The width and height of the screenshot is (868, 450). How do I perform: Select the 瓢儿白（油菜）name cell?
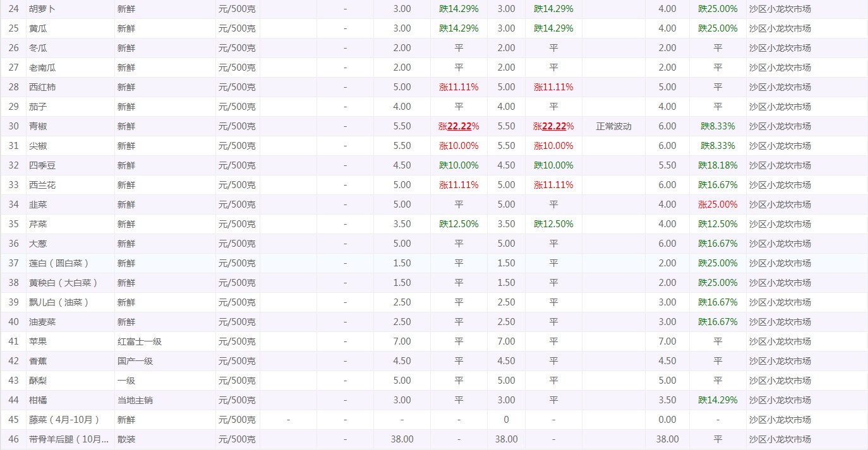[59, 302]
